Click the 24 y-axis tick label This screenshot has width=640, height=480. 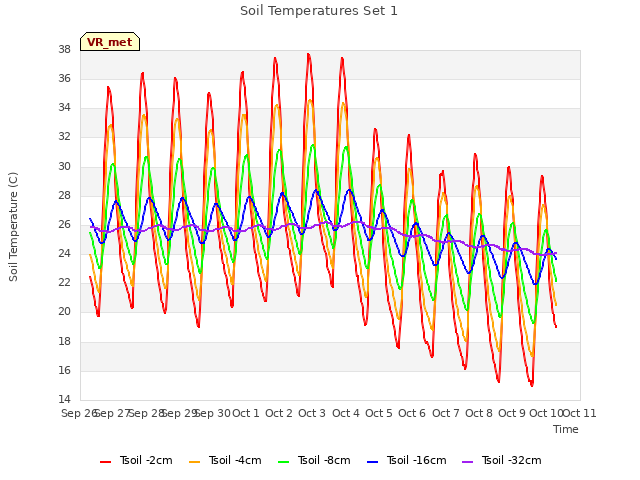point(64,254)
